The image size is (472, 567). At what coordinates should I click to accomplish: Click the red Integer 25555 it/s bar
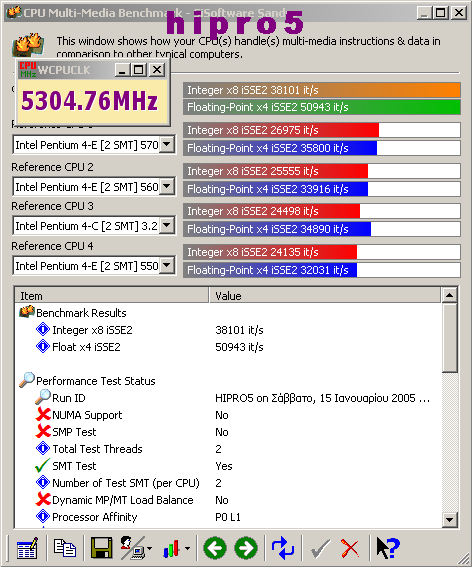pos(276,171)
